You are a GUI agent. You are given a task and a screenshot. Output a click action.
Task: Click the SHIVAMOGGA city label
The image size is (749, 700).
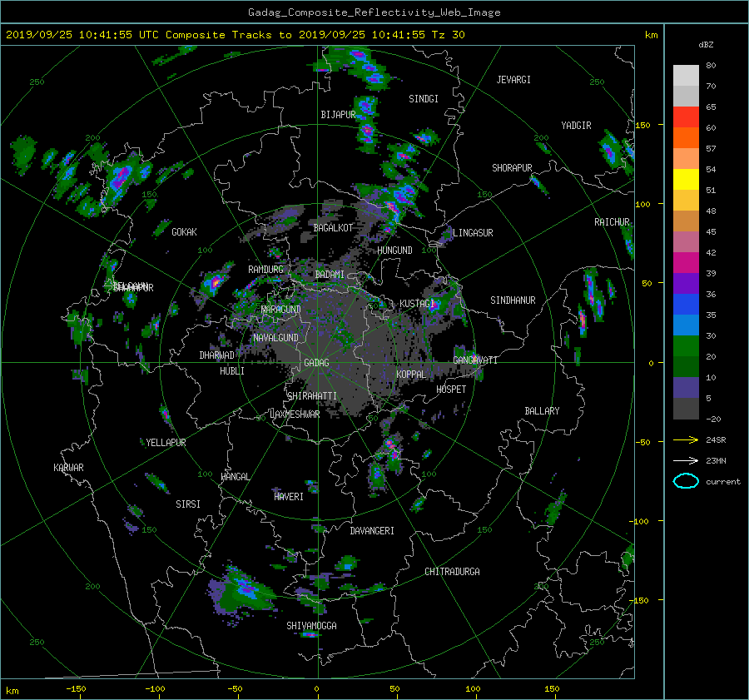(x=311, y=625)
